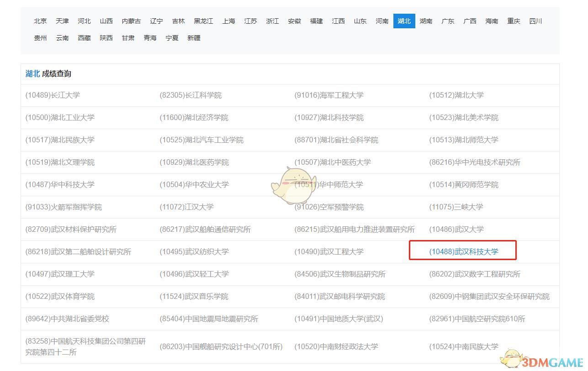The width and height of the screenshot is (588, 371).
Task: Click (10523)湖北美术学院 link
Action: pos(464,118)
